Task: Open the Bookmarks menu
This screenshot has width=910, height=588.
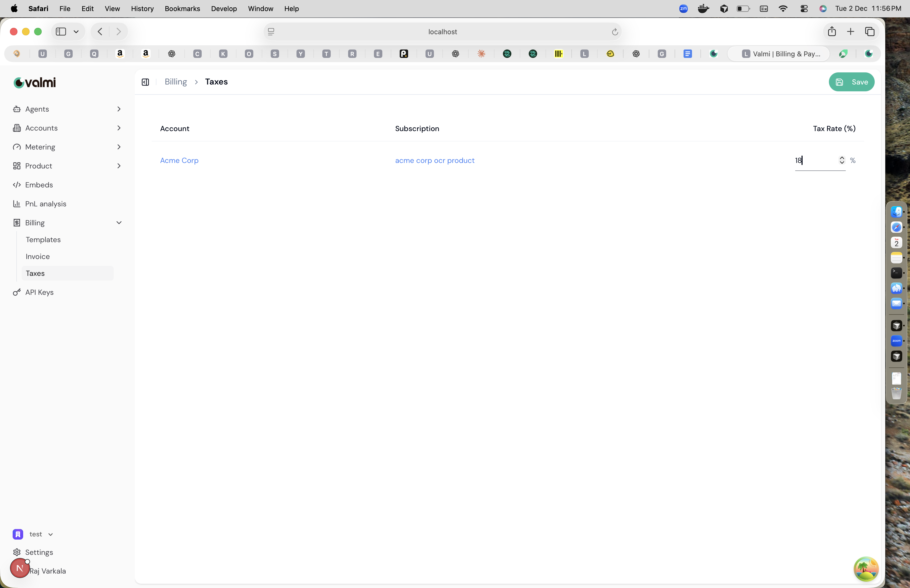Action: coord(182,8)
